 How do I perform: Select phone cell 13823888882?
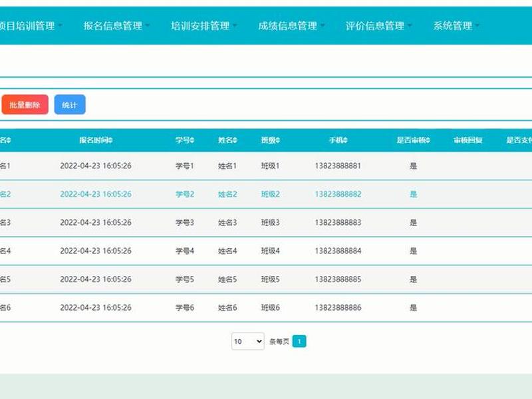click(338, 194)
